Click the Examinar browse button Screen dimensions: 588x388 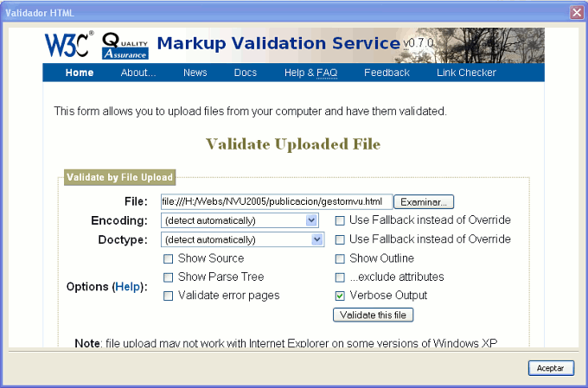(424, 202)
